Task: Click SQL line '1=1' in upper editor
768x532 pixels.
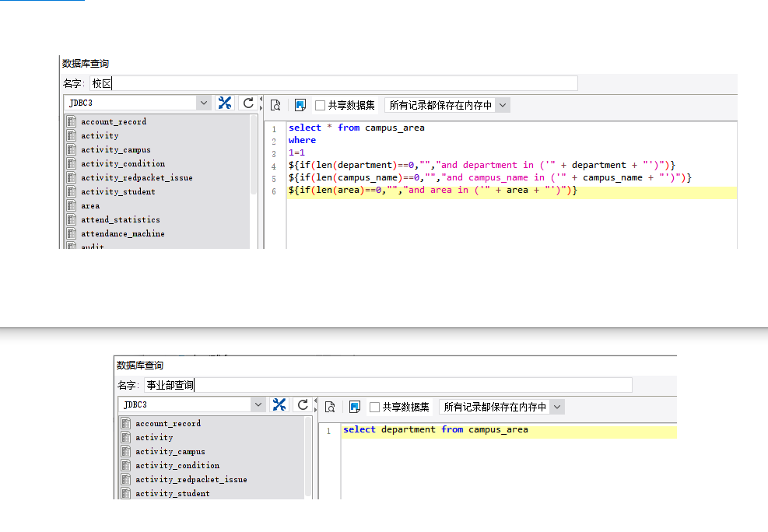Action: [x=296, y=152]
